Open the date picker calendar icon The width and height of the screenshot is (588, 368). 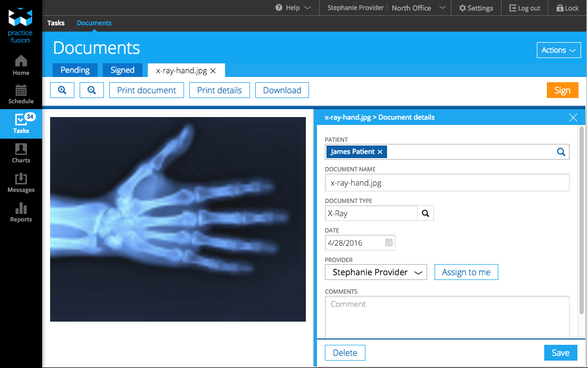pos(389,243)
